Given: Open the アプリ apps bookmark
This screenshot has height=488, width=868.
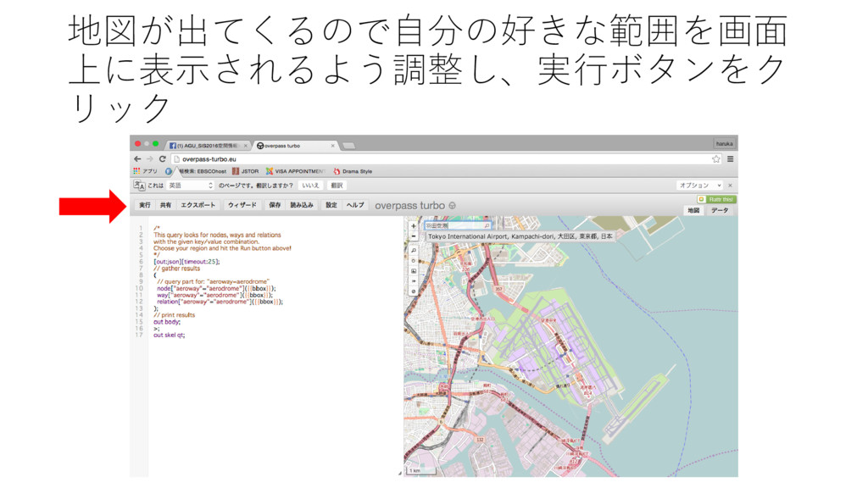Looking at the screenshot, I should pyautogui.click(x=146, y=171).
